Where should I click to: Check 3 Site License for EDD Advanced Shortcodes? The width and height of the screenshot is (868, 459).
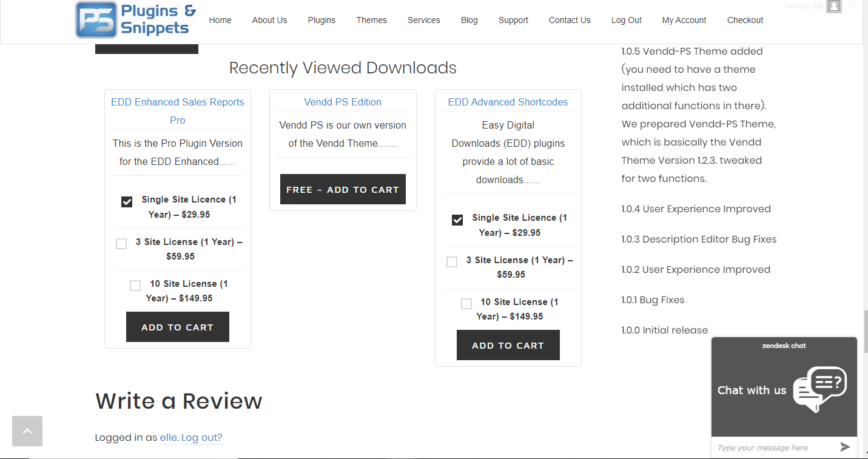pos(452,262)
